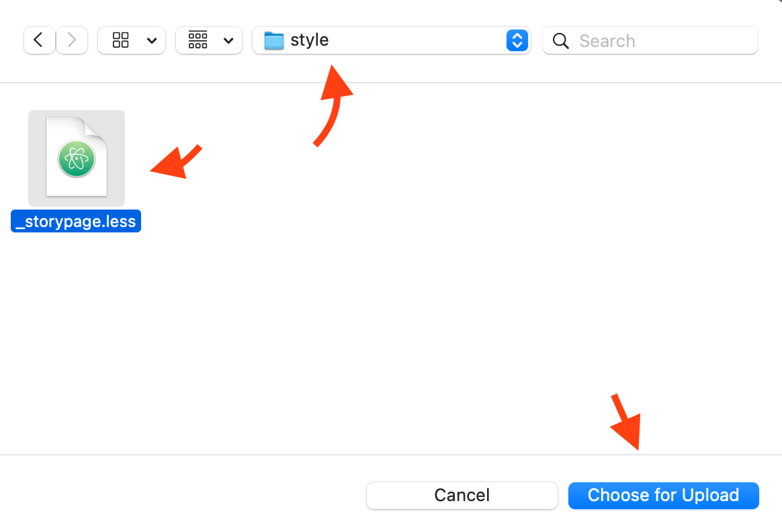The width and height of the screenshot is (782, 532).
Task: Click the folded corner of the document icon
Action: coord(96,128)
